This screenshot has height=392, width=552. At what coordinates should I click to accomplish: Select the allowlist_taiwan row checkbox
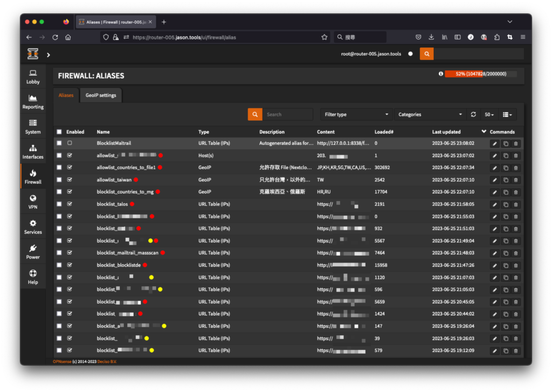(x=59, y=180)
